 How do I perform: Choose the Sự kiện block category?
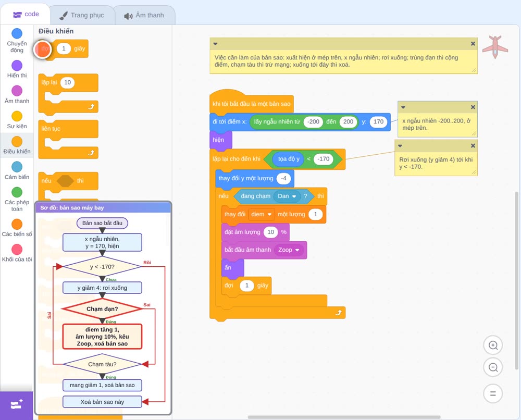(17, 120)
